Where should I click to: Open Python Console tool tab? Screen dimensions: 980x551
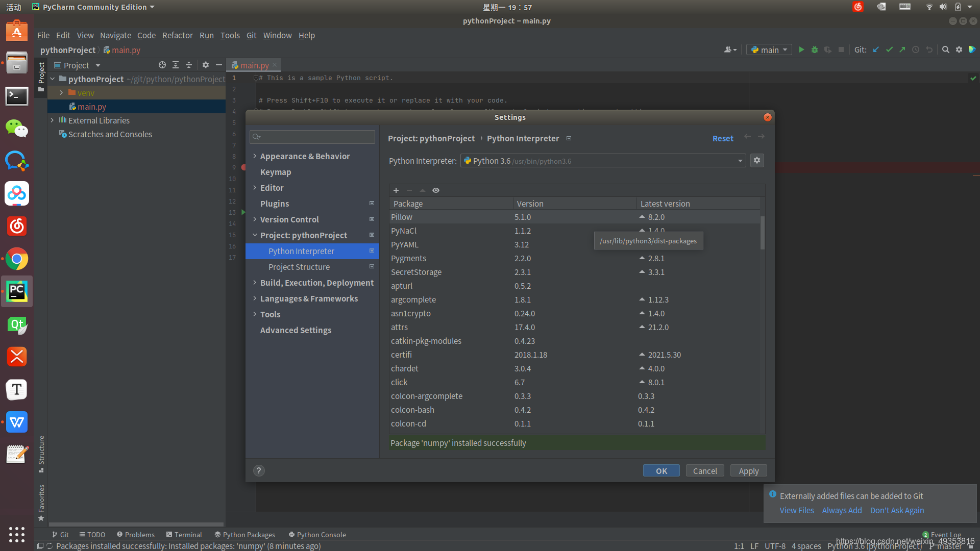tap(317, 534)
